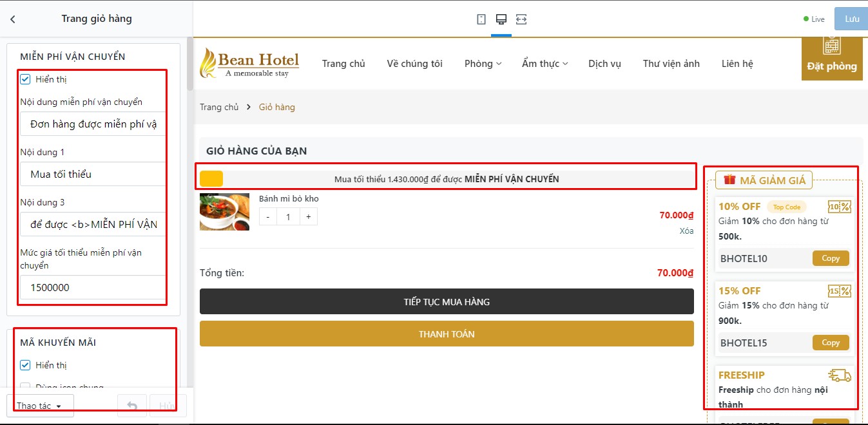Screen dimensions: 868x425
Task: Expand the Ẩm thực menu dropdown
Action: [545, 63]
